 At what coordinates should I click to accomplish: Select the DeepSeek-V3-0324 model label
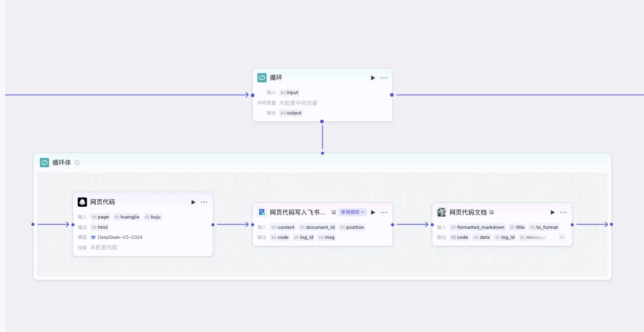pyautogui.click(x=120, y=238)
